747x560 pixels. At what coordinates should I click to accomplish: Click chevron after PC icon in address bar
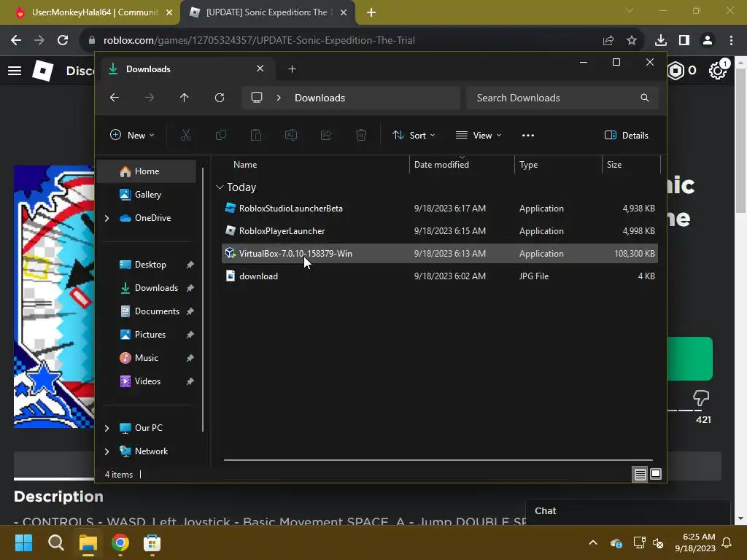[279, 98]
